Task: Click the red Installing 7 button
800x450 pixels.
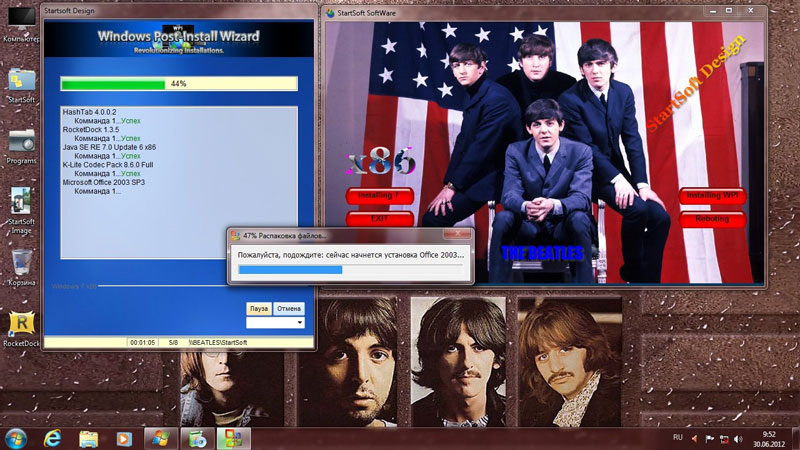Action: coord(378,196)
